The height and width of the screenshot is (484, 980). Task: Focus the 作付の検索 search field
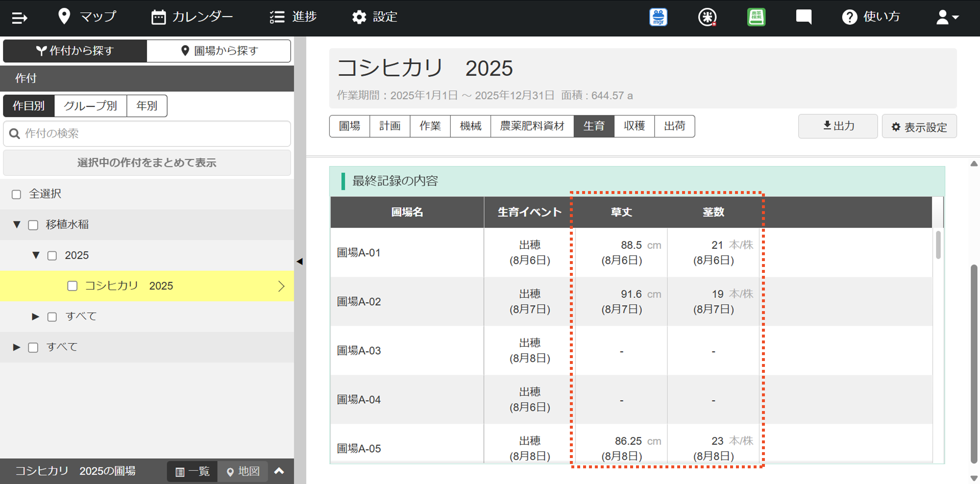(147, 133)
